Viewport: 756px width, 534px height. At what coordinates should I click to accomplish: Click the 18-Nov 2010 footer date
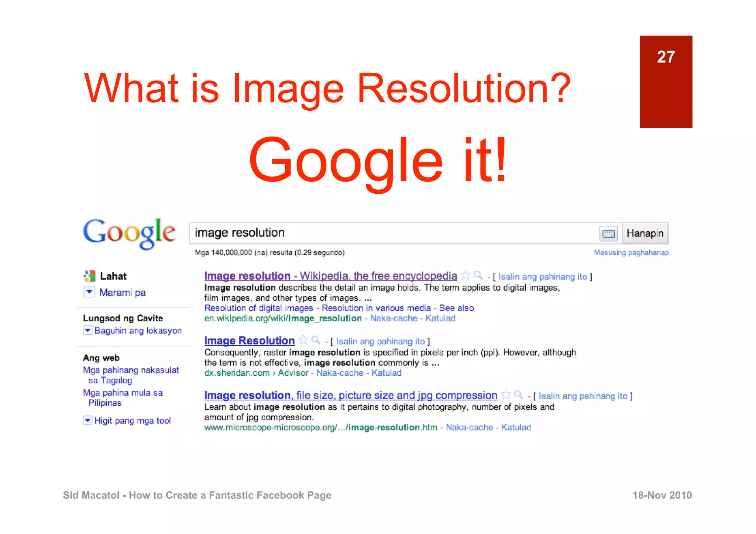662,495
